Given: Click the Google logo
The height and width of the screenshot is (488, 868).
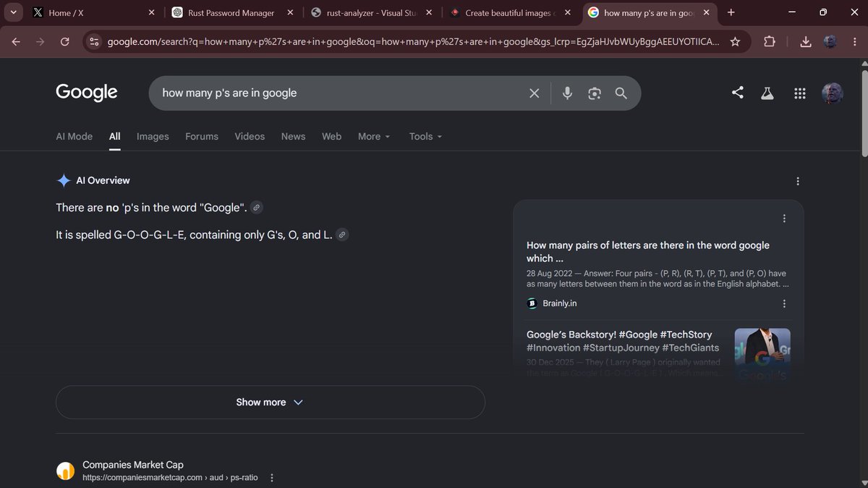Looking at the screenshot, I should (86, 93).
